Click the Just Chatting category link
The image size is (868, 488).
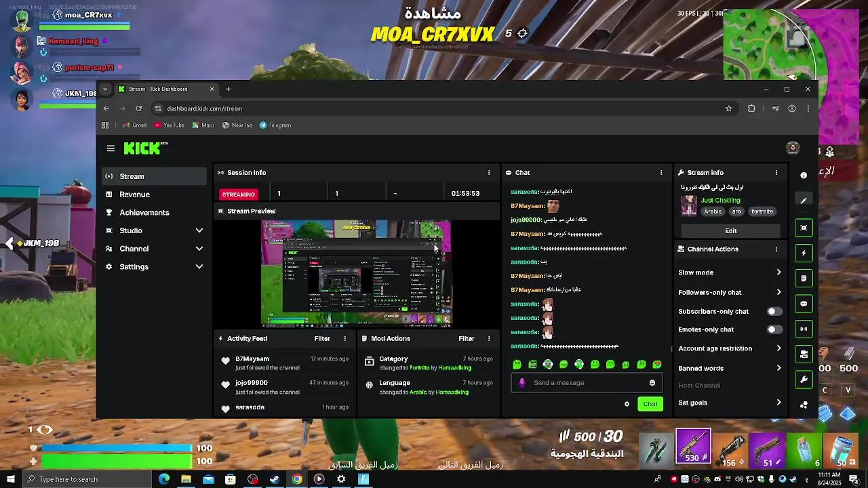click(x=721, y=201)
